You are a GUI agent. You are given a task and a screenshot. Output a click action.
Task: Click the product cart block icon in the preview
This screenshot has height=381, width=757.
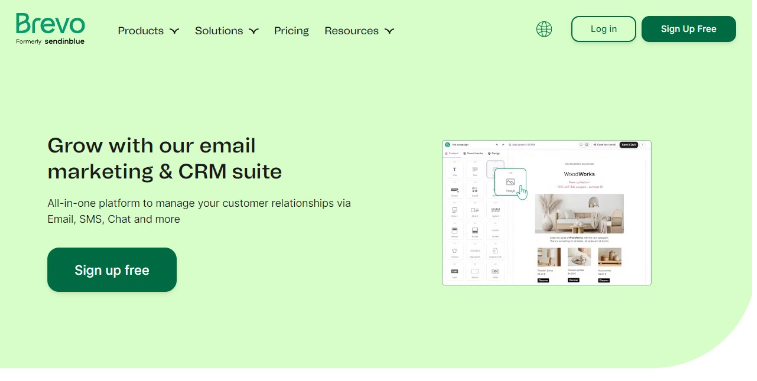(454, 252)
